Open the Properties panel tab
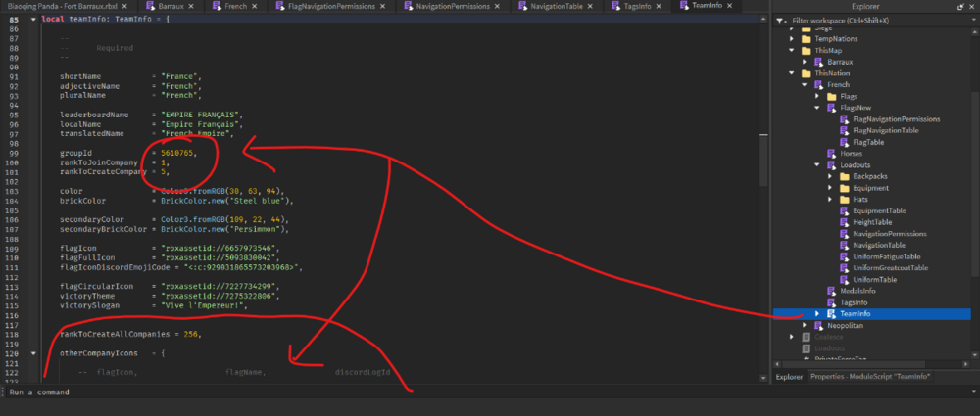This screenshot has height=416, width=980. click(x=870, y=377)
